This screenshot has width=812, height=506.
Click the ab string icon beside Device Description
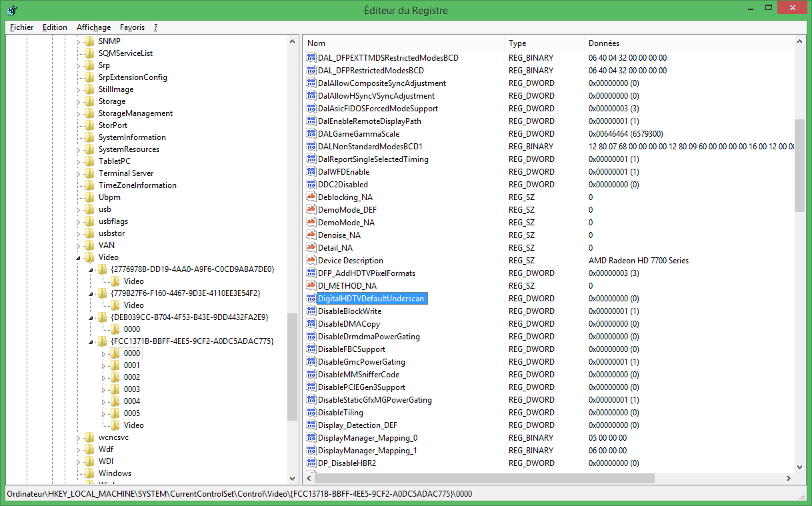pyautogui.click(x=310, y=260)
